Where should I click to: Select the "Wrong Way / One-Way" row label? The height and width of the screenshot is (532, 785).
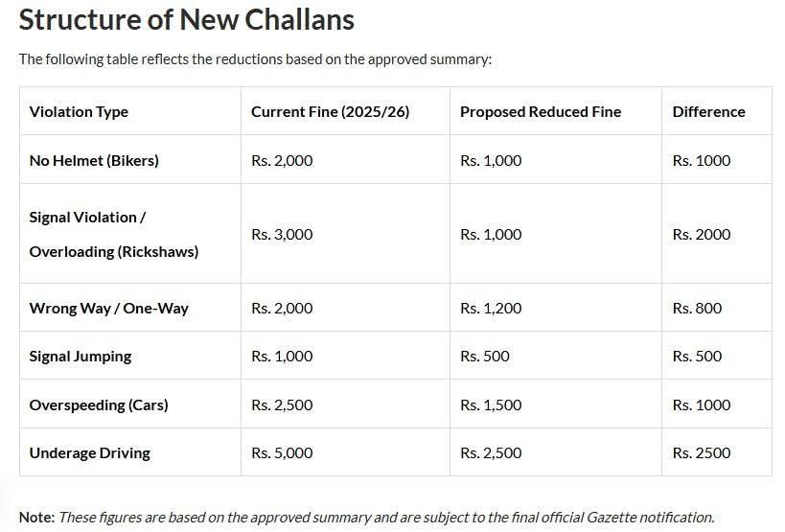point(108,309)
